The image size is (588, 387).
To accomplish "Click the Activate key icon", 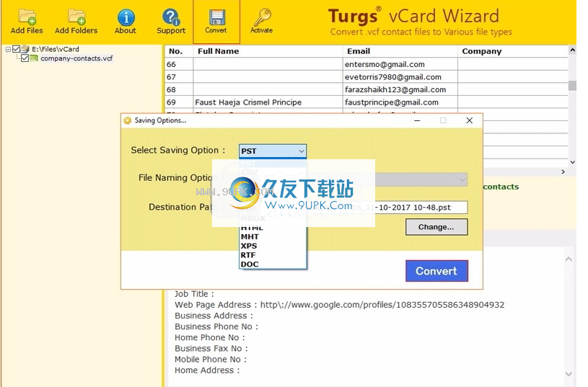I will [x=262, y=17].
